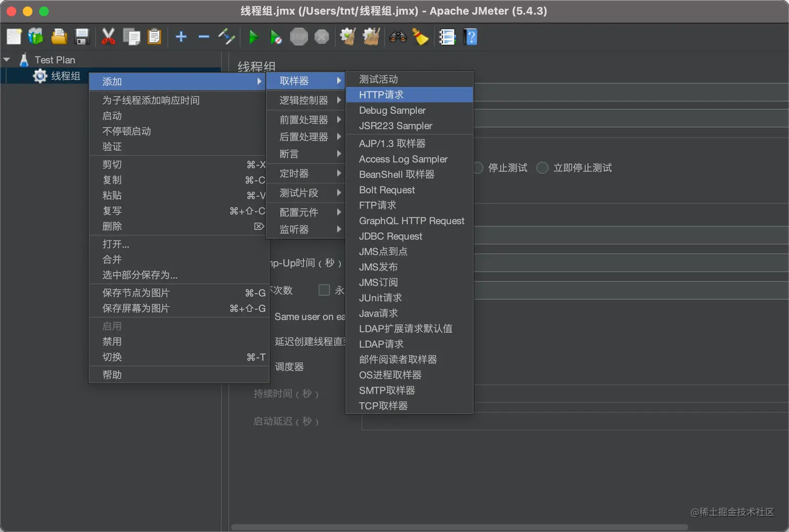
Task: Click the Test Plan flask icon
Action: point(24,59)
